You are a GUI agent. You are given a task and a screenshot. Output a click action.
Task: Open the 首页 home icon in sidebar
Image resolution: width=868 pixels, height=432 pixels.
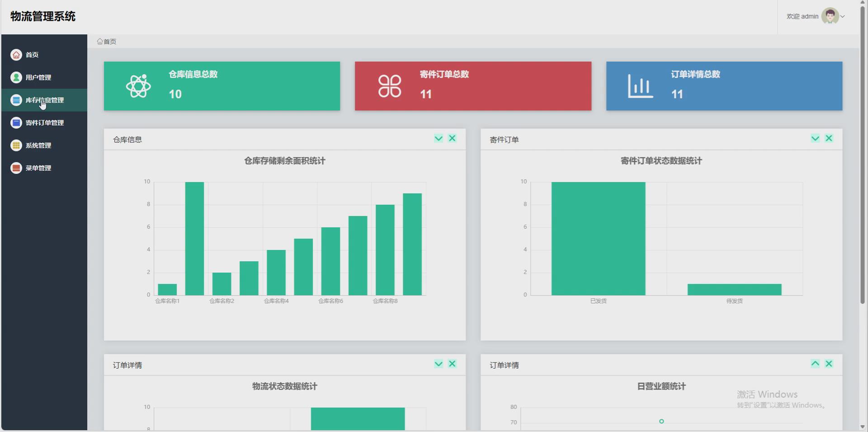pyautogui.click(x=16, y=55)
